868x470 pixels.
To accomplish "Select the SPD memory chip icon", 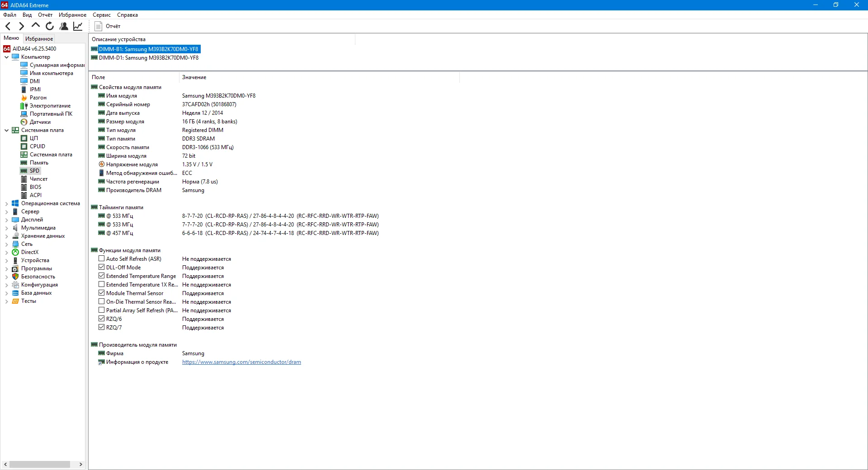I will (x=24, y=171).
